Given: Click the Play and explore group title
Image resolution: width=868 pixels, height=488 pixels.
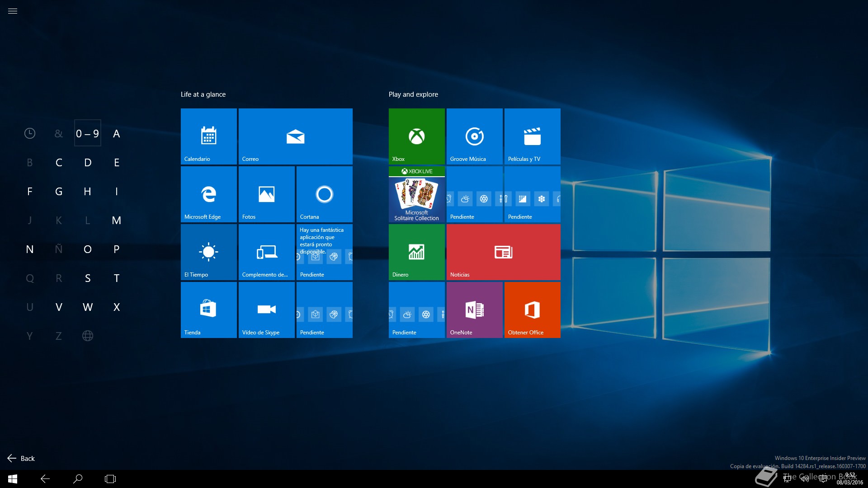Looking at the screenshot, I should pyautogui.click(x=413, y=94).
